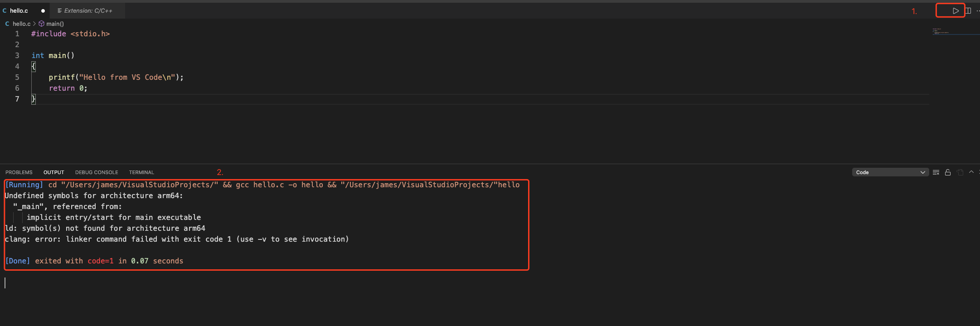
Task: Click line number 5 in the gutter
Action: (17, 77)
